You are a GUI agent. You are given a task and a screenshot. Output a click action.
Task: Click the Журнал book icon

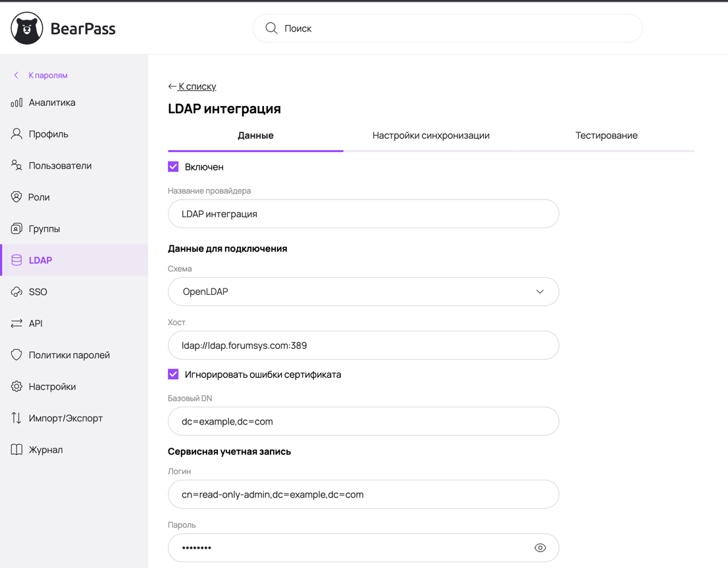[x=16, y=450]
